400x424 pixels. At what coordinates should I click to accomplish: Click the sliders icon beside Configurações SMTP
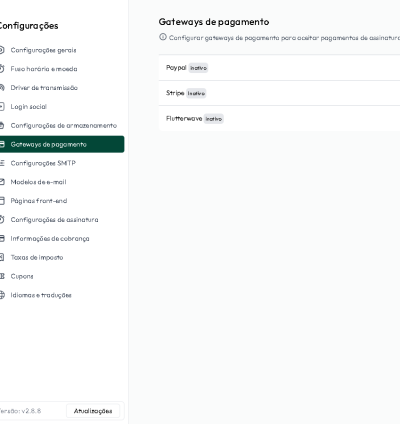point(2,163)
